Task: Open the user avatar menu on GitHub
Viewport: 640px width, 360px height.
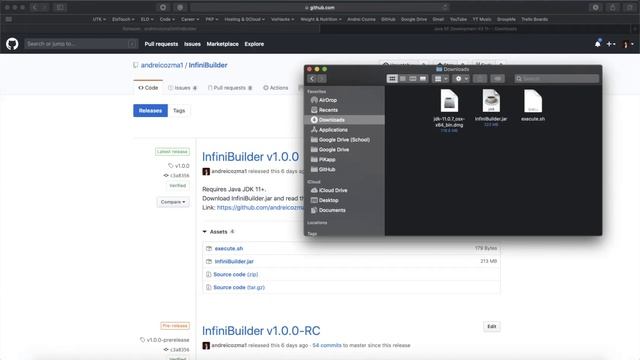Action: point(628,44)
